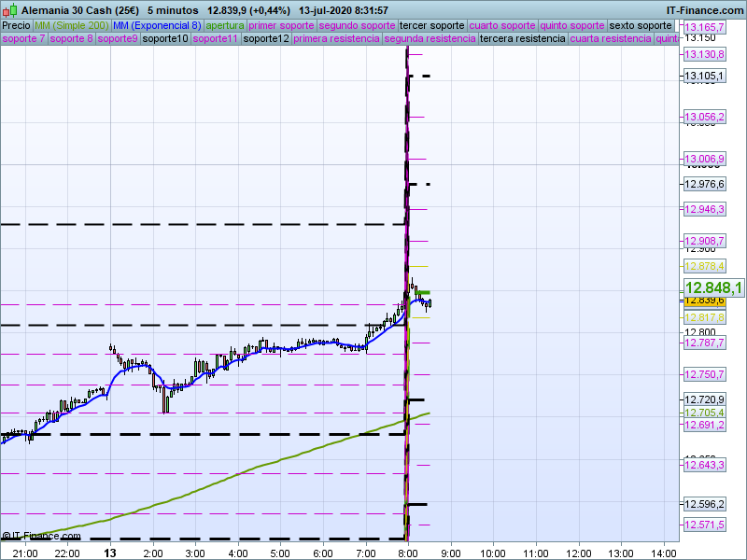Click the 12.691,2 price level tag
The width and height of the screenshot is (747, 560).
pyautogui.click(x=704, y=425)
